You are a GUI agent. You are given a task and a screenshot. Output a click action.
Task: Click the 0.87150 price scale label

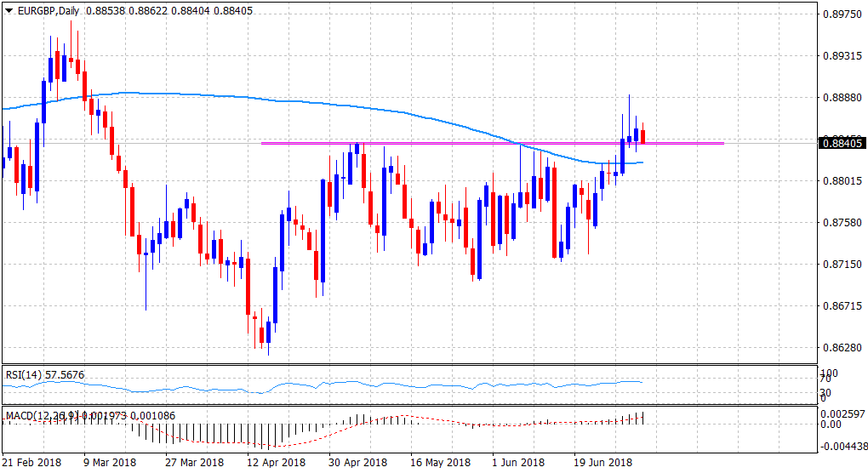(841, 265)
